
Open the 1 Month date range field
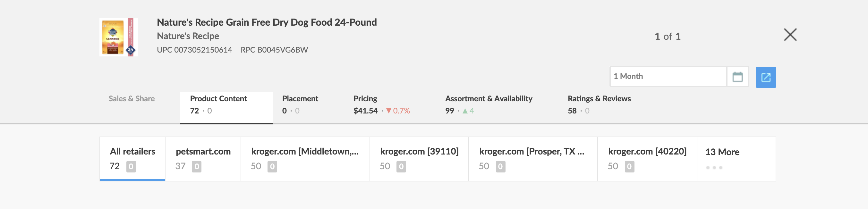(x=668, y=77)
